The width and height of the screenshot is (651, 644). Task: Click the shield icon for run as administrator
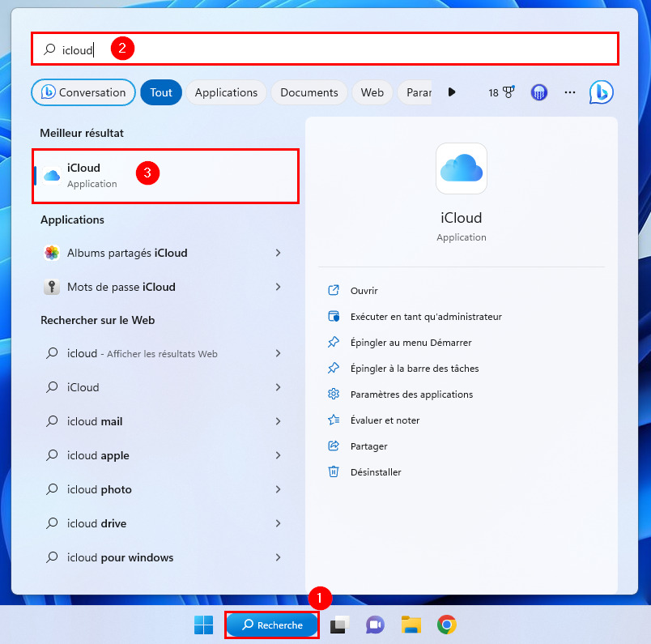(334, 316)
